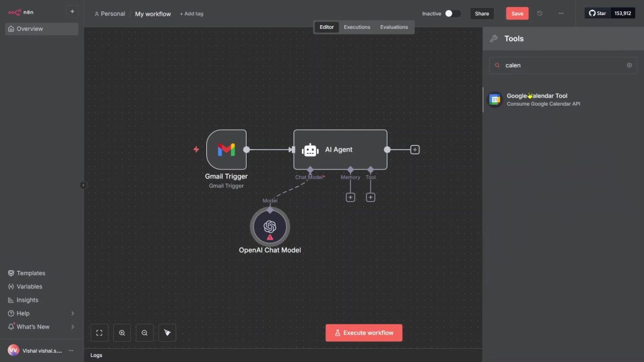
Task: Clear the tools search field
Action: (x=629, y=65)
